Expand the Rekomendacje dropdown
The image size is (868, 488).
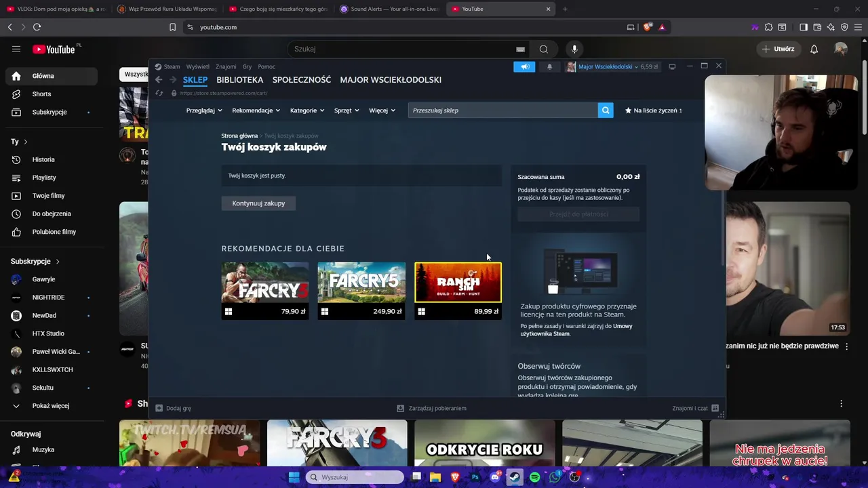click(256, 110)
